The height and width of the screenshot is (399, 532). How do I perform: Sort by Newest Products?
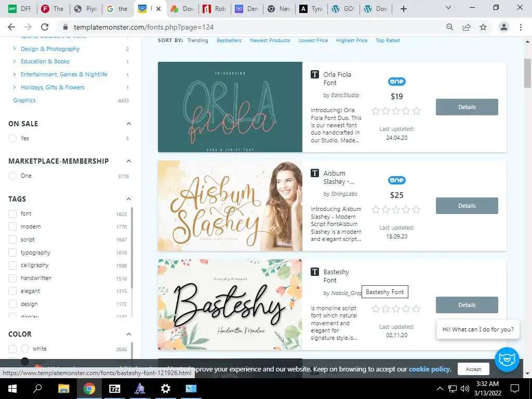click(270, 41)
